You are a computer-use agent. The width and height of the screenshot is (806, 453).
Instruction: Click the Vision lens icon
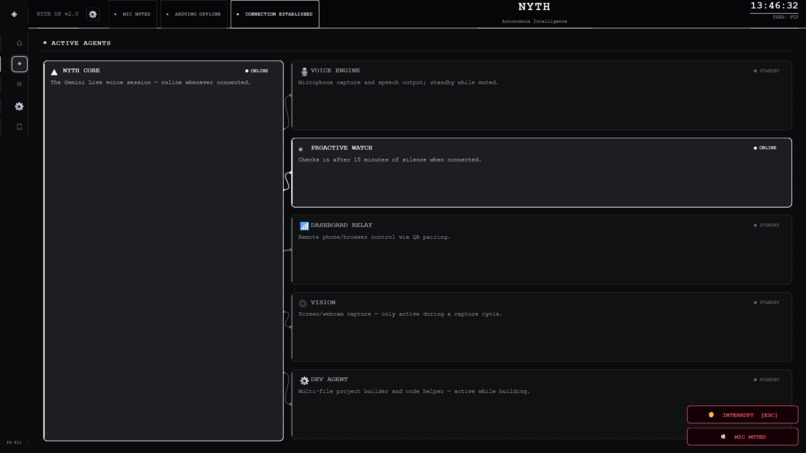303,303
